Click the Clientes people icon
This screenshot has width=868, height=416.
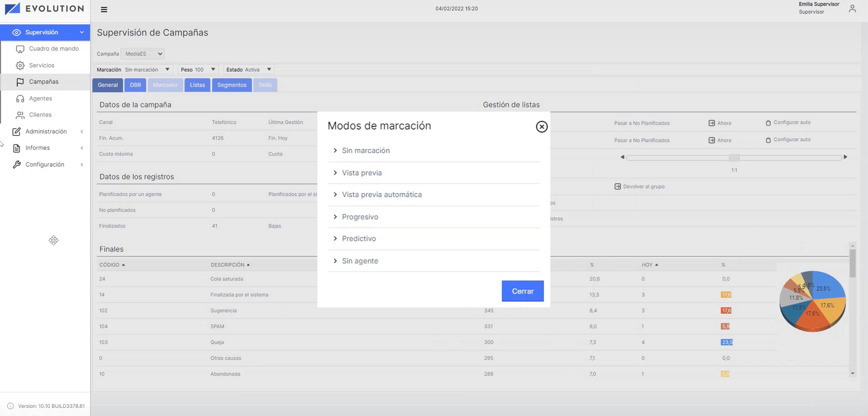(x=20, y=115)
